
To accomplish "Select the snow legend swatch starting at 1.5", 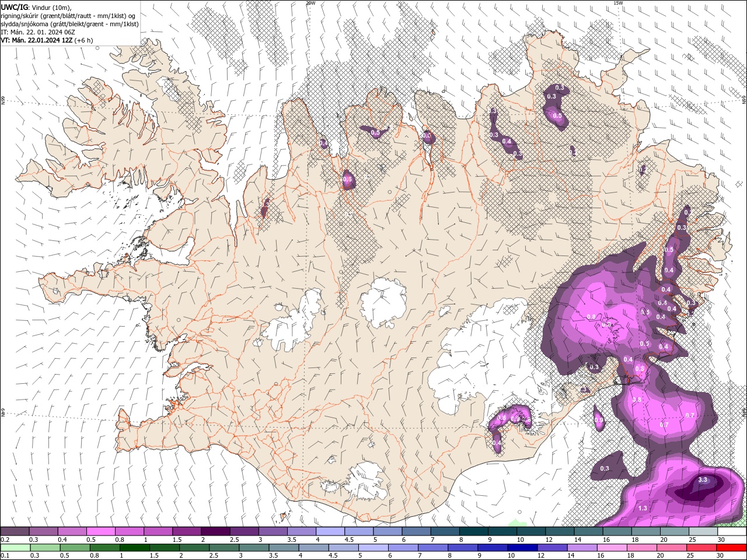I will [x=186, y=531].
